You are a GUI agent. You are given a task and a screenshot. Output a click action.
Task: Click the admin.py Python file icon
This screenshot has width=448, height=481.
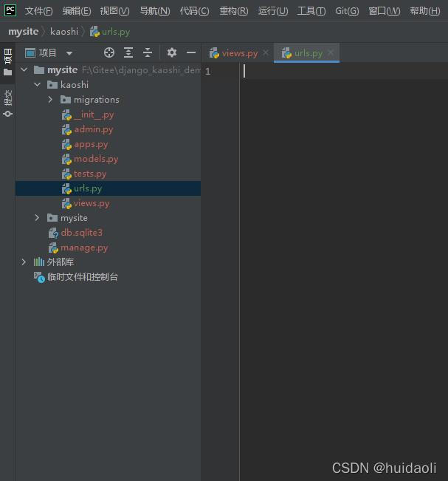click(x=66, y=129)
